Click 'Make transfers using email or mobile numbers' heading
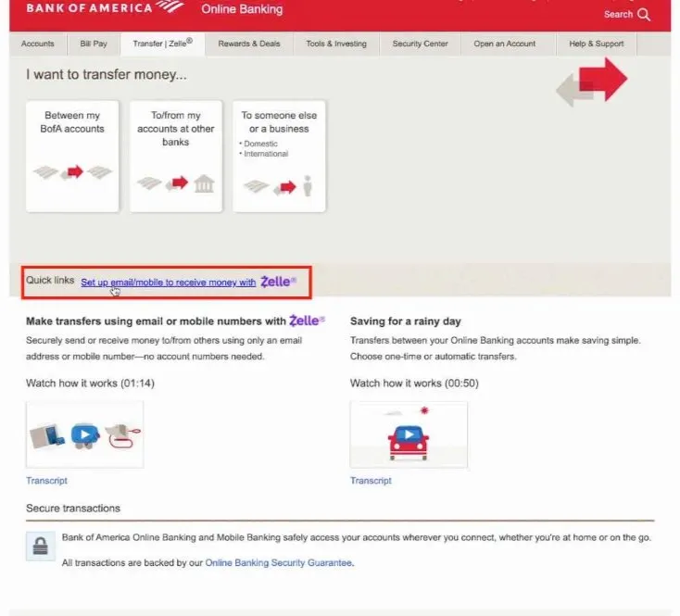Viewport: 680px width, 616px height. (x=156, y=321)
